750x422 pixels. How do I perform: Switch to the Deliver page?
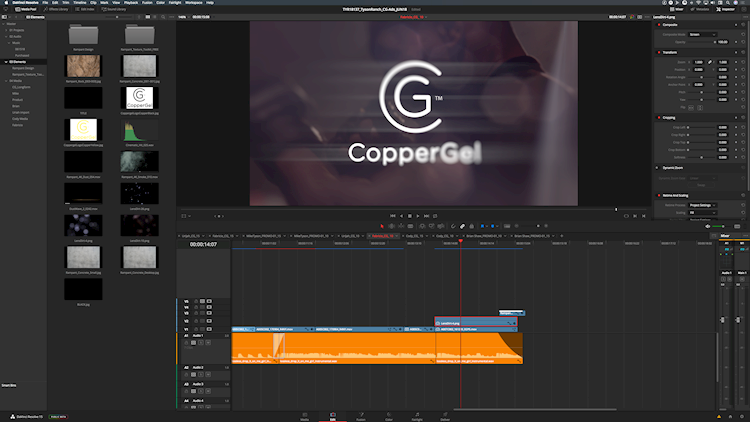pyautogui.click(x=445, y=416)
